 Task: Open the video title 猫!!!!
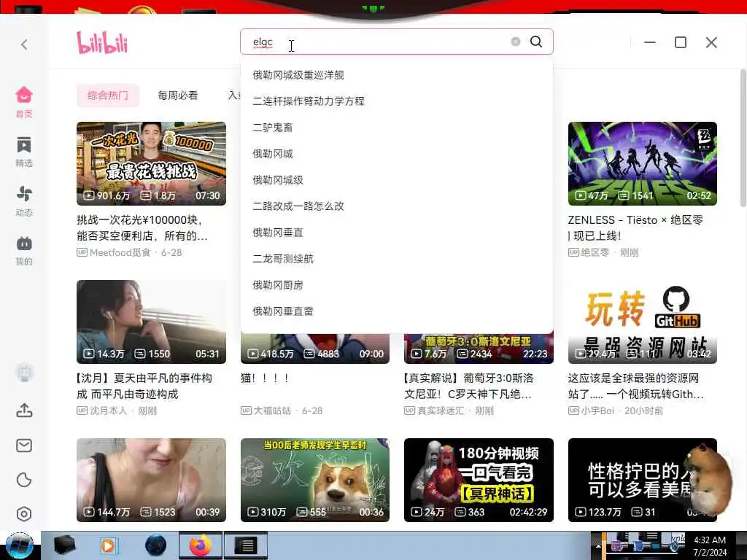(x=265, y=378)
